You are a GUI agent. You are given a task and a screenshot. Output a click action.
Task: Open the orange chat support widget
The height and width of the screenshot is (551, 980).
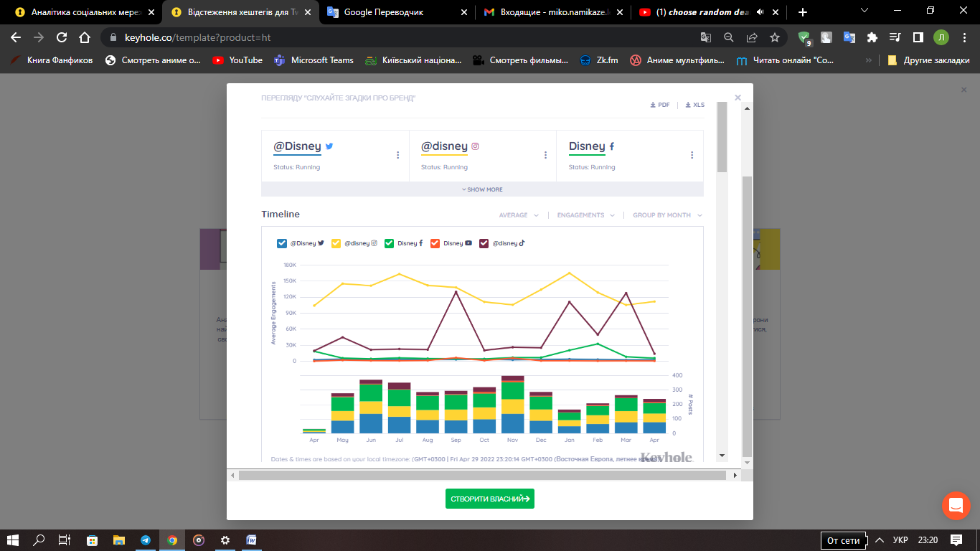pyautogui.click(x=956, y=506)
